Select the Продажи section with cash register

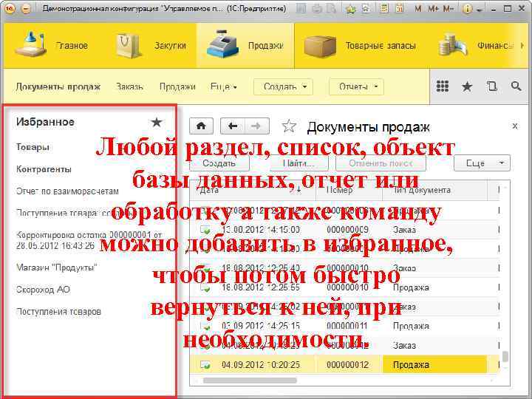[245, 46]
